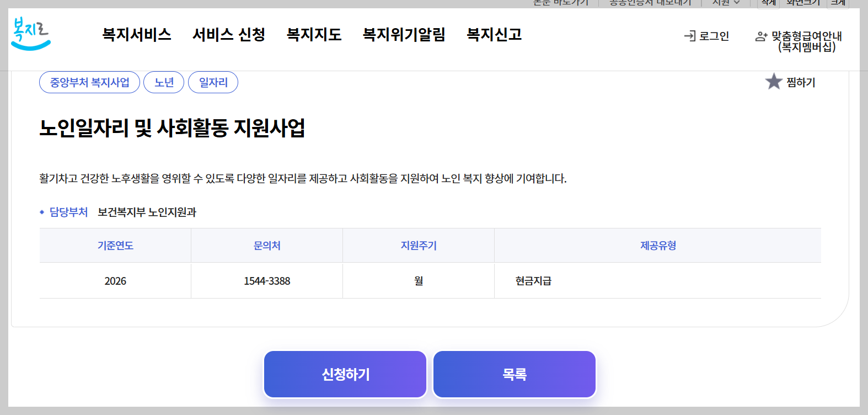This screenshot has height=415, width=868.
Task: Click the star icon beside 찜하기
Action: pyautogui.click(x=774, y=82)
